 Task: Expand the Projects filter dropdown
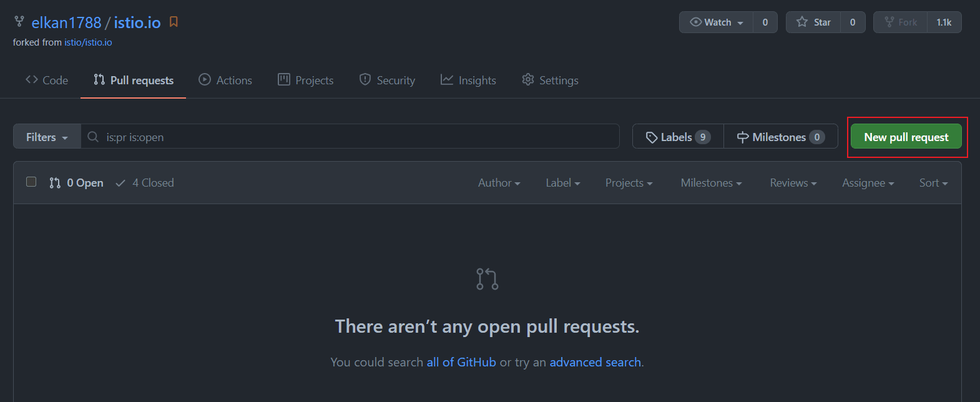(629, 183)
